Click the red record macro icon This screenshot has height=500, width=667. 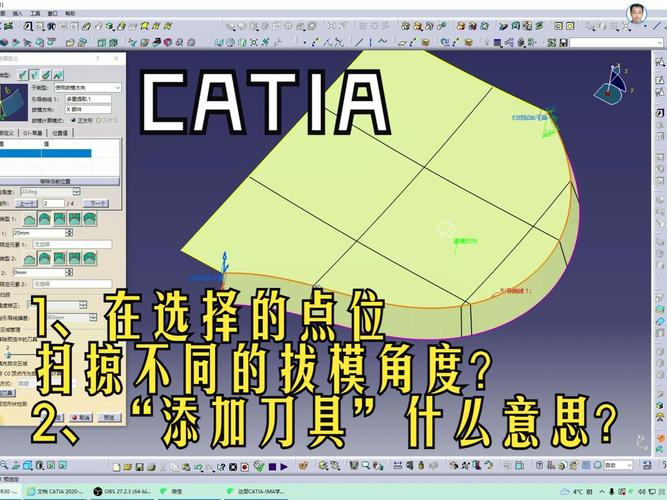(244, 467)
